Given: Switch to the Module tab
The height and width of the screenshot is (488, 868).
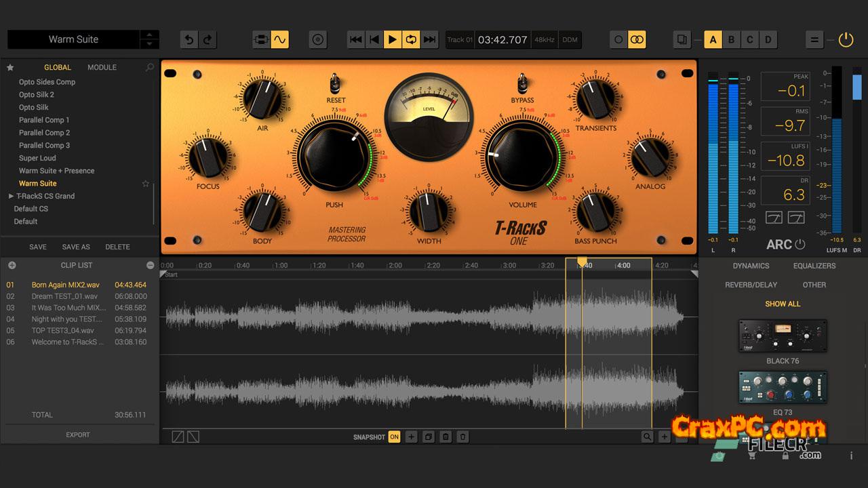Looking at the screenshot, I should (x=102, y=68).
